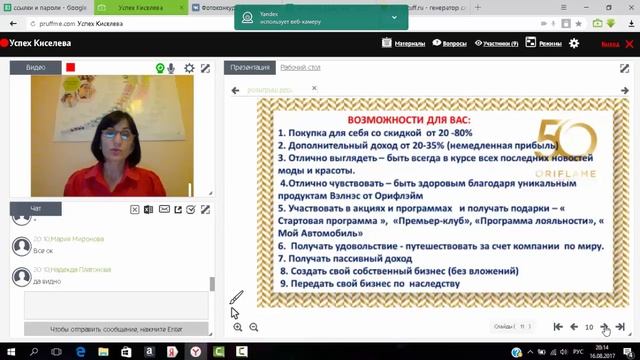
Task: Go to previous slide
Action: 574,327
